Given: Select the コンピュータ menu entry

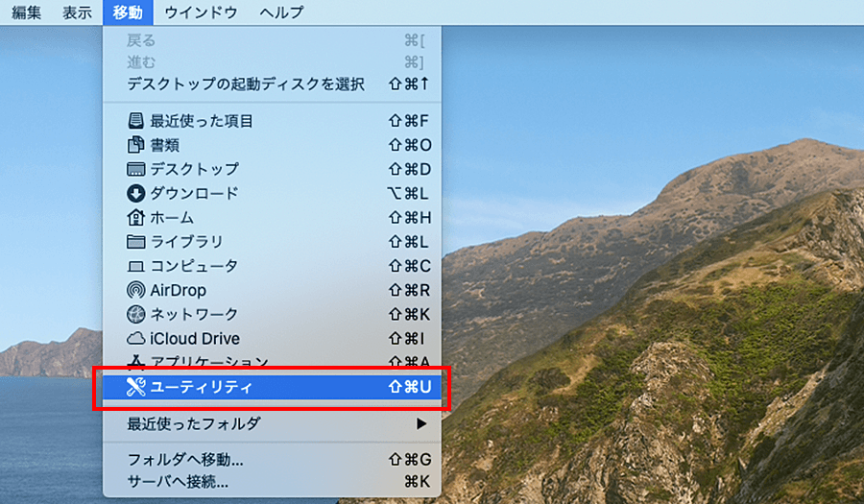Looking at the screenshot, I should [194, 266].
